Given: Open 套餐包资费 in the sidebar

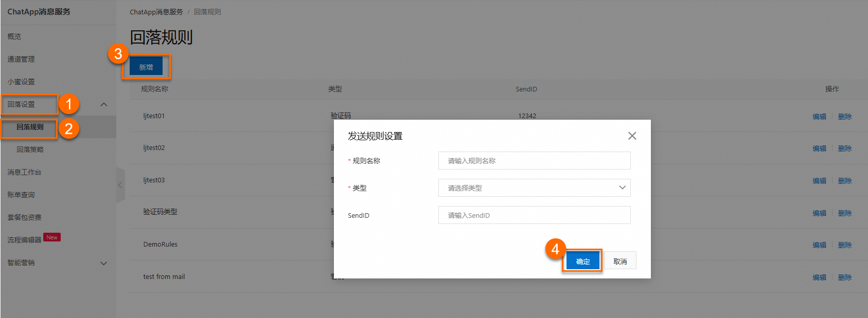Looking at the screenshot, I should [24, 217].
